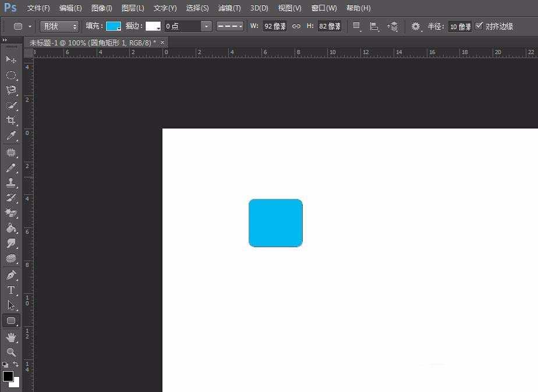Select the Move tool
This screenshot has width=538, height=392.
coord(11,60)
